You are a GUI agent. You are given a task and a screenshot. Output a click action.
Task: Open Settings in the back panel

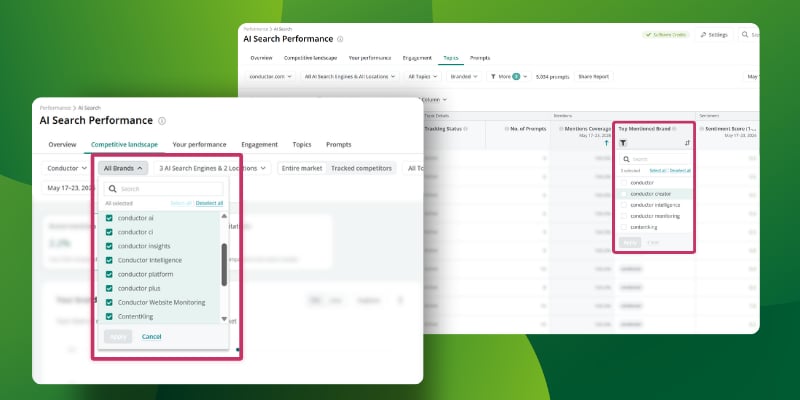coord(714,35)
